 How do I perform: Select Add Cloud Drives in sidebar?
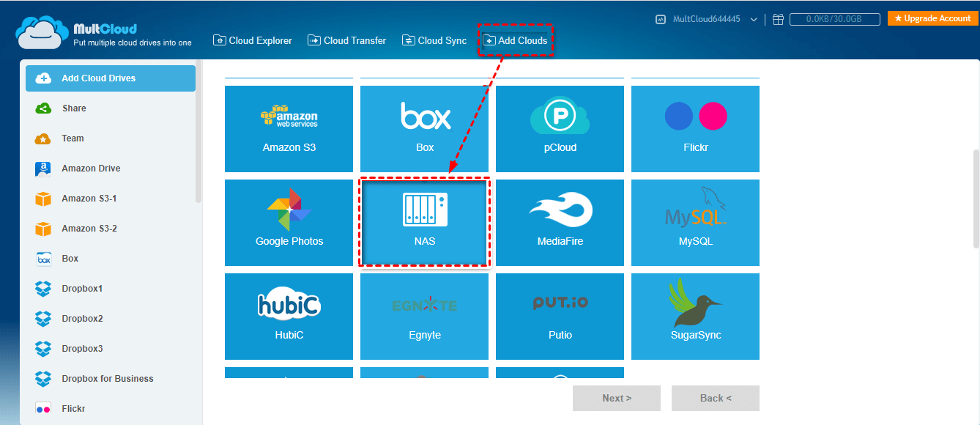click(111, 78)
